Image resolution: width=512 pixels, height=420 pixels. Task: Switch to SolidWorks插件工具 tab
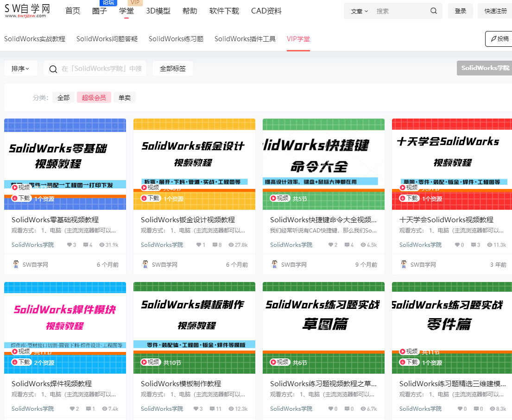click(245, 39)
